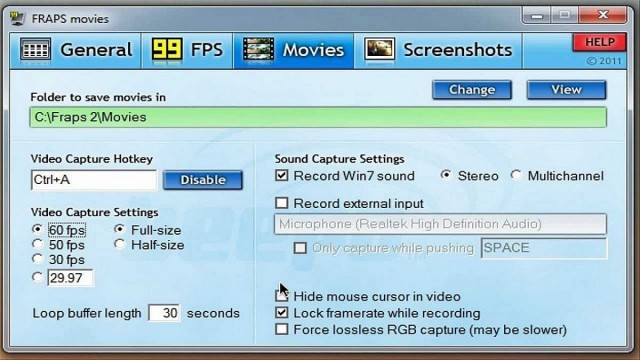This screenshot has width=640, height=360.
Task: Click the Ctrl+A hotkey field
Action: click(93, 180)
